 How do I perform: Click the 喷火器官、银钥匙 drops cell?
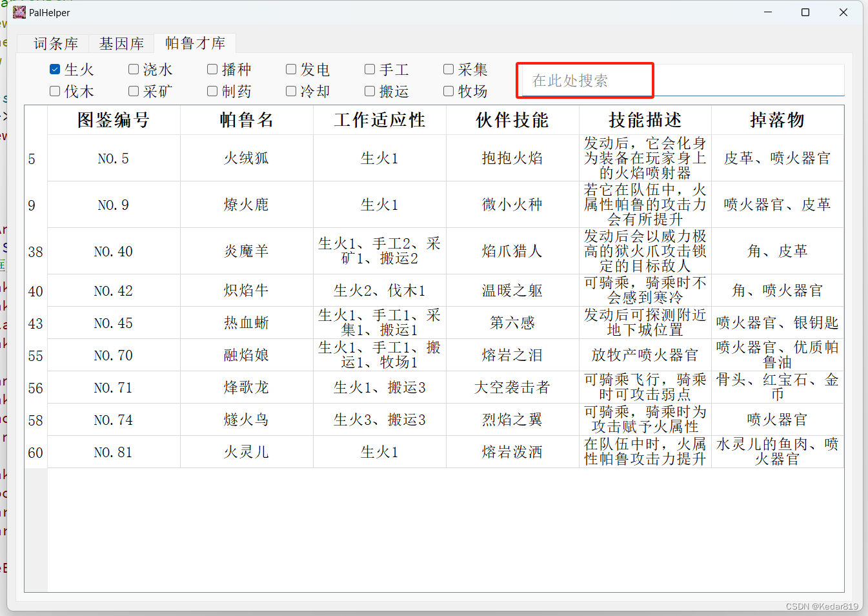778,323
